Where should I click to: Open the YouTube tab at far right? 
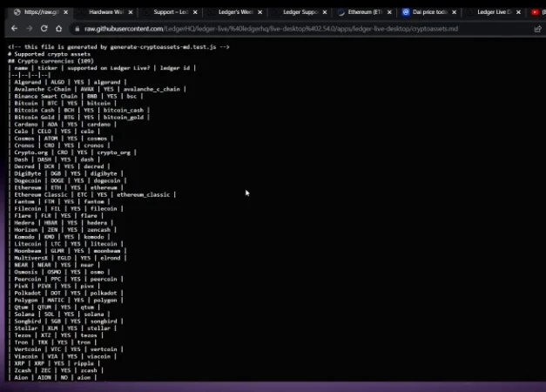click(536, 12)
